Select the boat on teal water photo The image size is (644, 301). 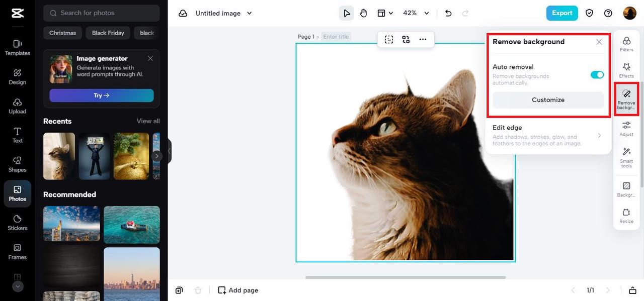point(132,225)
